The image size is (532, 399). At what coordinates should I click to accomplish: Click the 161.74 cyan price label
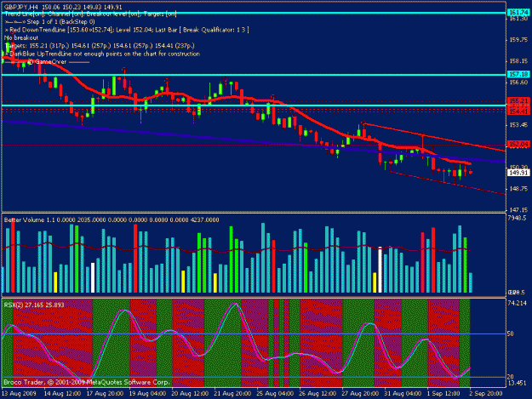coord(518,13)
